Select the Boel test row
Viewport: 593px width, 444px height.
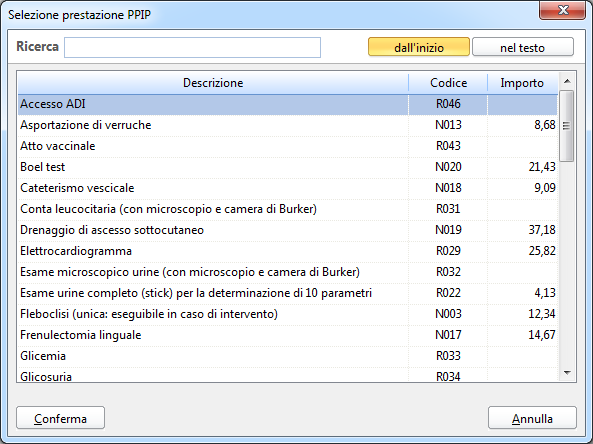[287, 167]
